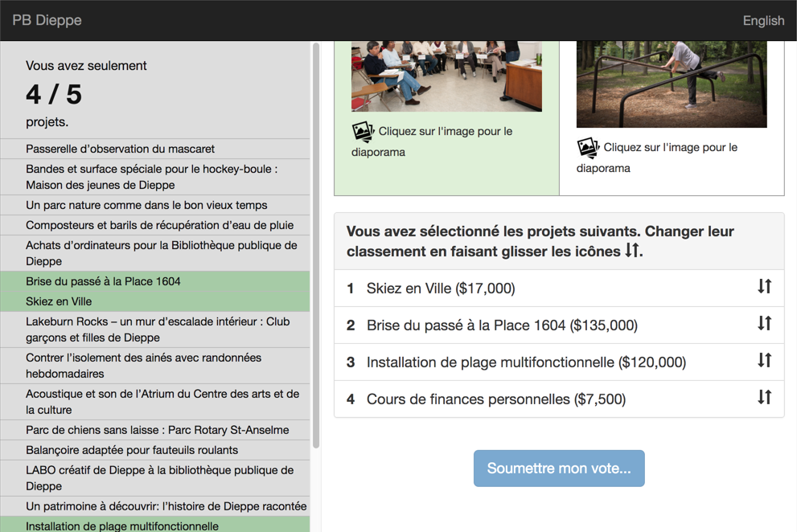This screenshot has height=532, width=797.
Task: Click the slideshow icon under the playground photo
Action: click(588, 148)
